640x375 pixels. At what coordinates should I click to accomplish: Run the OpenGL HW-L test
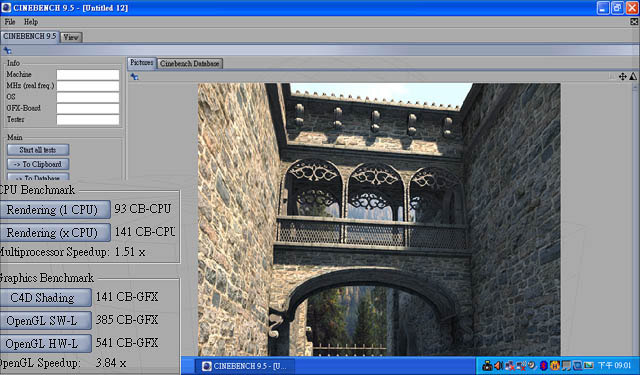tap(45, 344)
